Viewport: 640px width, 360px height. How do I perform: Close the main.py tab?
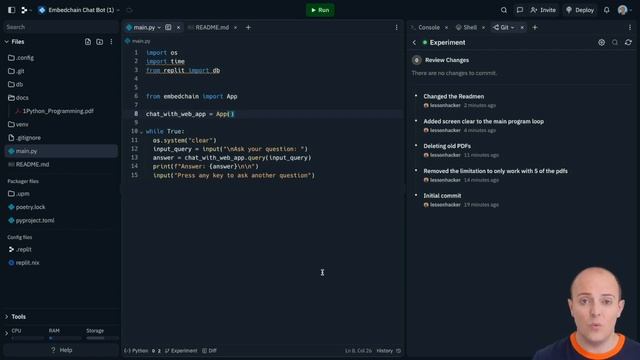coord(178,27)
